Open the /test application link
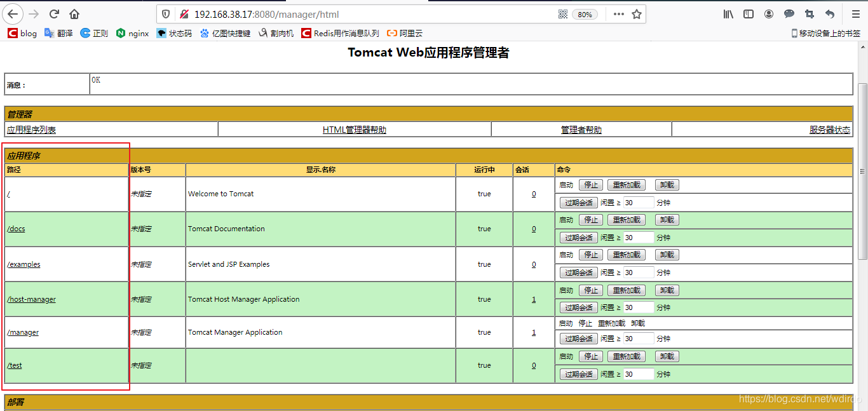The width and height of the screenshot is (868, 411). point(15,365)
